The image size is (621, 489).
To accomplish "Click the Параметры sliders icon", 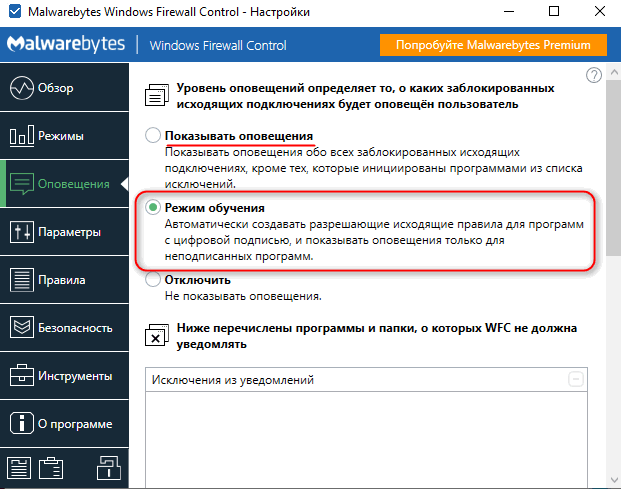I will pos(22,232).
